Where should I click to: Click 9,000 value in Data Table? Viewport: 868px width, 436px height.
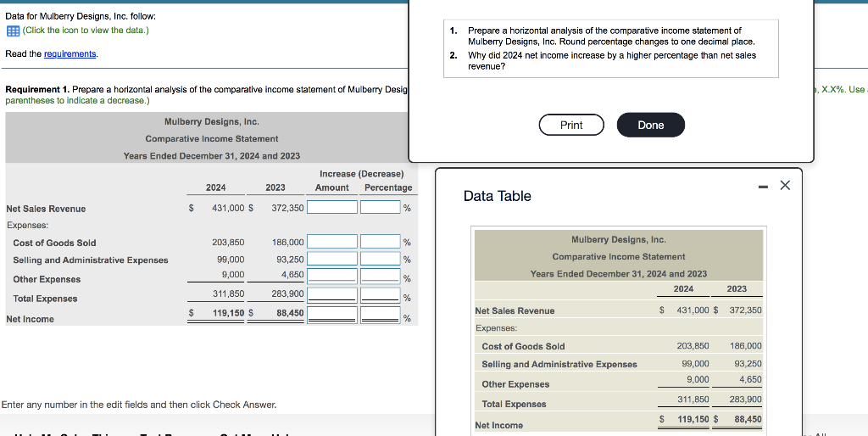point(698,379)
